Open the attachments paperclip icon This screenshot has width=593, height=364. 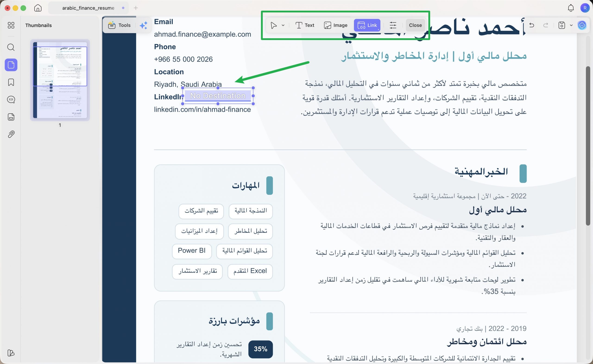point(11,134)
